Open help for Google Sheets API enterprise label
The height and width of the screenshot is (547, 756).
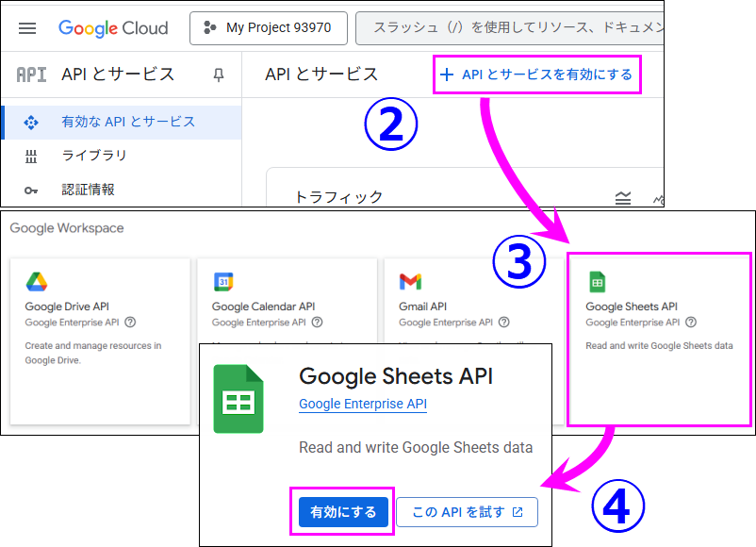click(691, 323)
